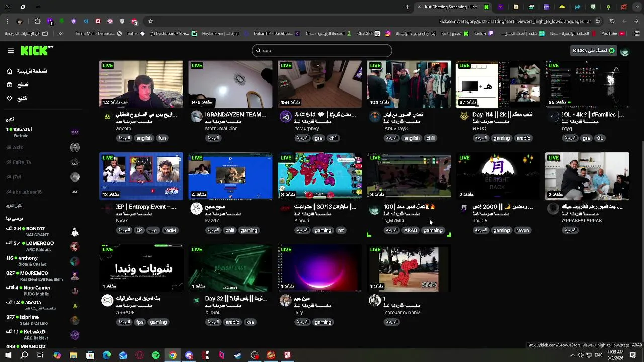This screenshot has width=644, height=362.
Task: Click the address bar URL
Action: [515, 21]
